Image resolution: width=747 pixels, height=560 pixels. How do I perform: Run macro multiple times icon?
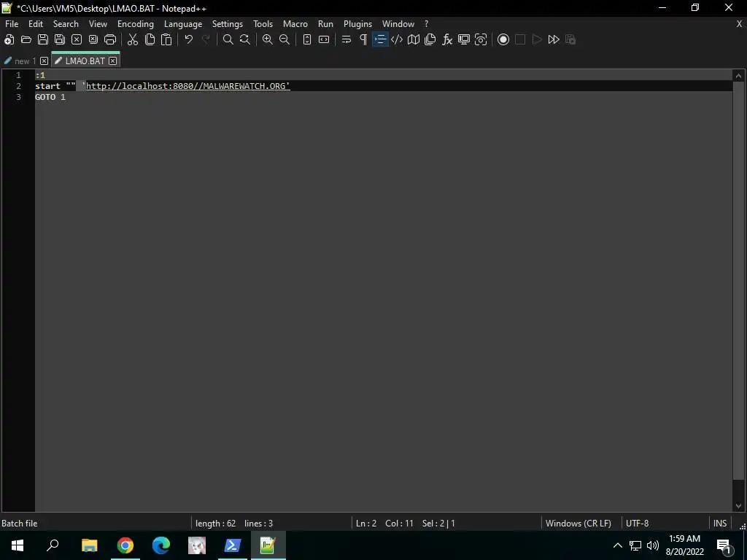click(x=554, y=39)
